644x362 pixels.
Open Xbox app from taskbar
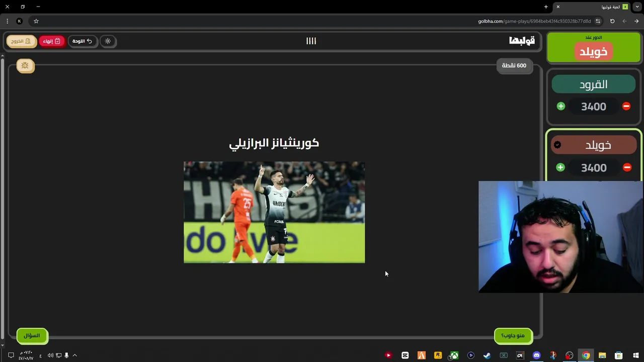coord(454,355)
